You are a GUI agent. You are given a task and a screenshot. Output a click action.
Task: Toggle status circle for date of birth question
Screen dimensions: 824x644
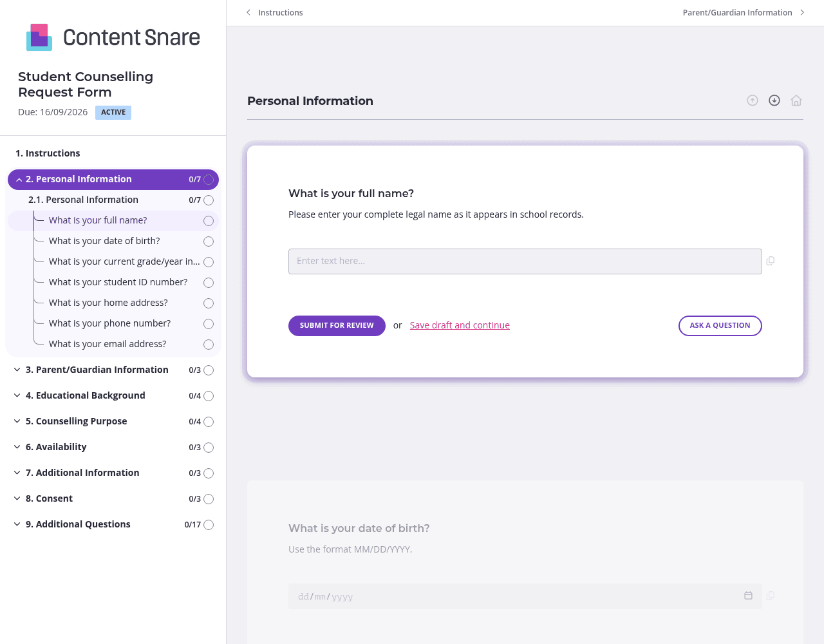(x=209, y=241)
